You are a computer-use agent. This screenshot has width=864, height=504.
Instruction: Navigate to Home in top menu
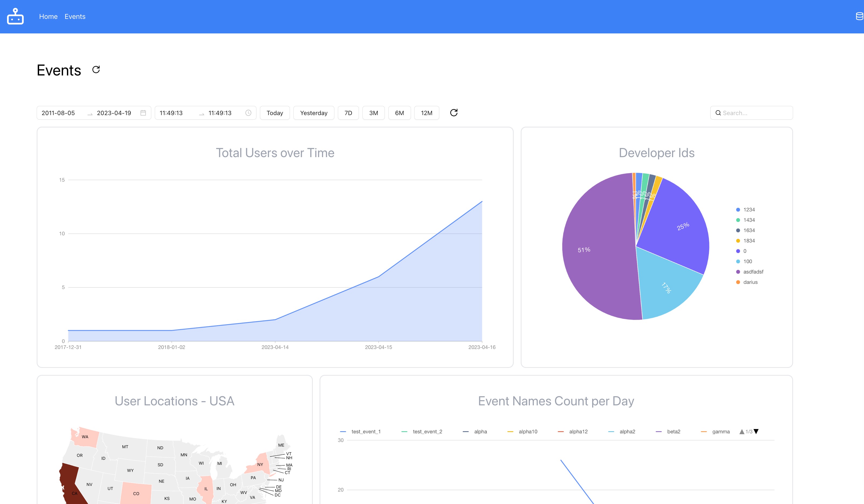[x=48, y=16]
